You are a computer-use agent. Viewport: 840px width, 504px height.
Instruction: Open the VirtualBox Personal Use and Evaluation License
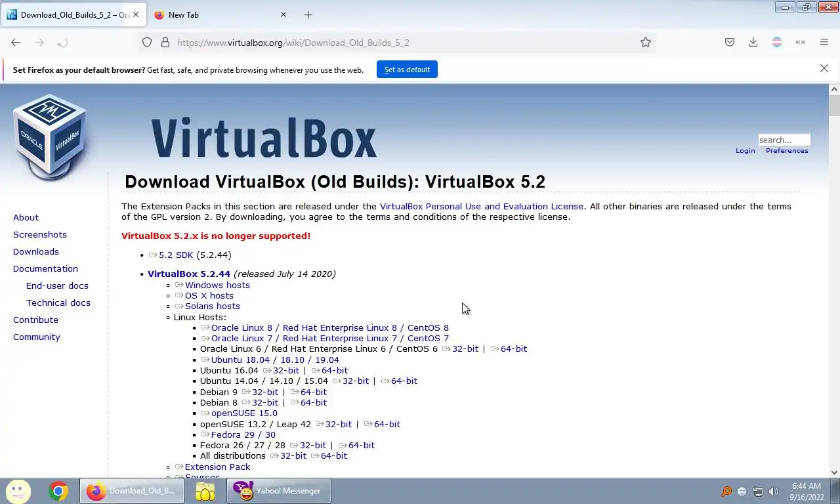pyautogui.click(x=482, y=206)
